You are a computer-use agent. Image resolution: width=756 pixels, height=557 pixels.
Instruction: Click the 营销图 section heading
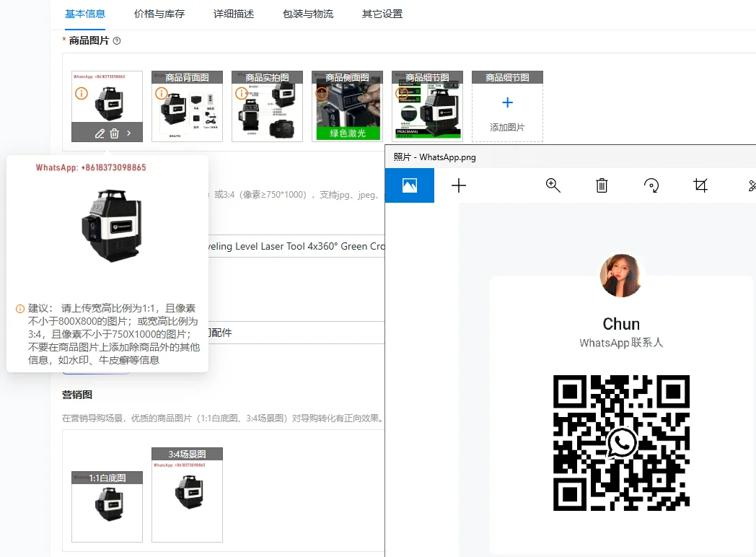coord(77,395)
